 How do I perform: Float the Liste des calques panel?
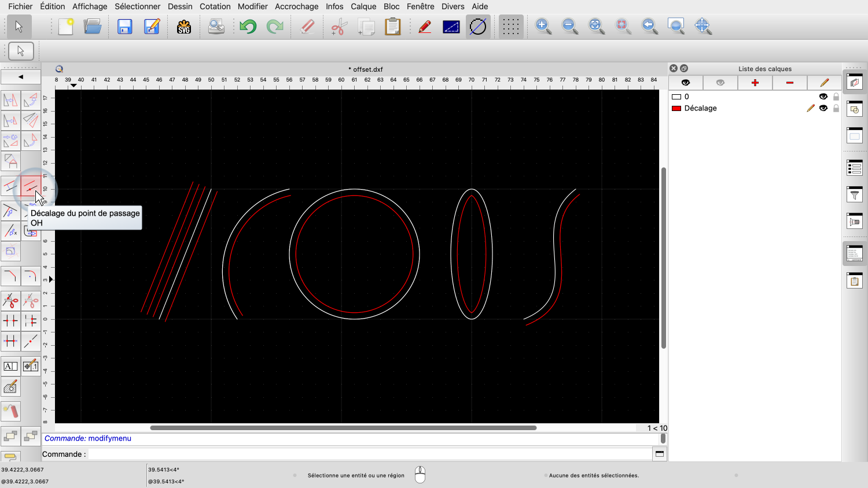click(684, 68)
